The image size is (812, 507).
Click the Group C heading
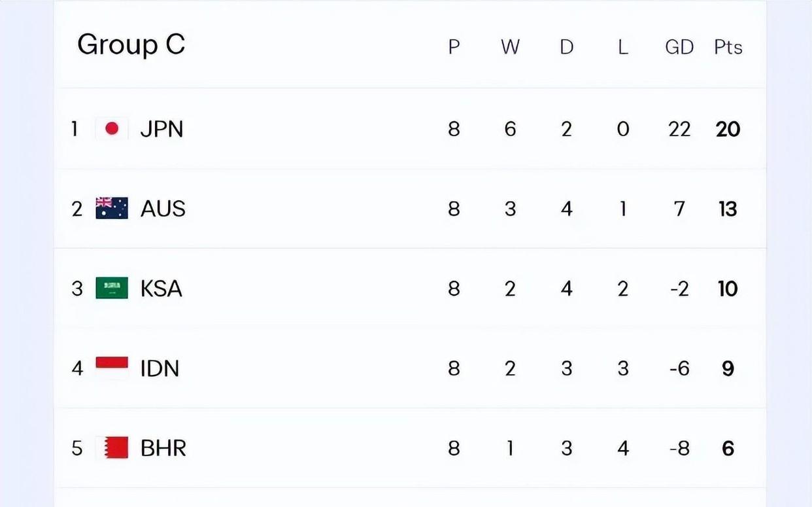point(131,44)
